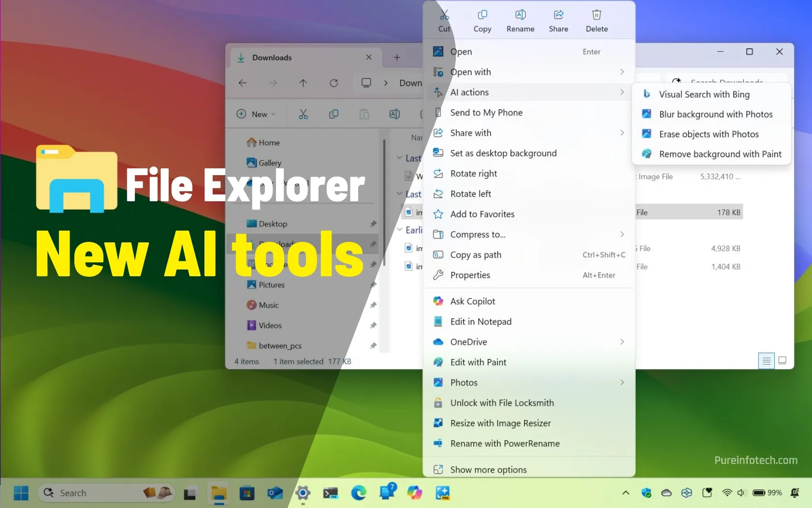Click the Up directory arrow
Image resolution: width=812 pixels, height=508 pixels.
(x=303, y=83)
